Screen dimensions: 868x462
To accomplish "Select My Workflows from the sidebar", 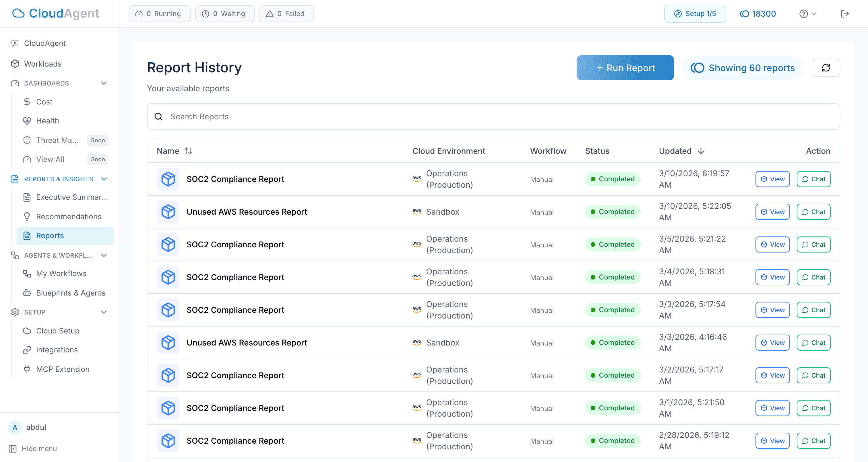I will [61, 273].
